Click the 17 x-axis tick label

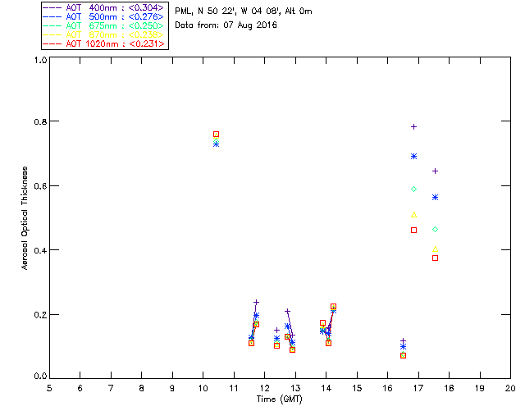click(418, 388)
